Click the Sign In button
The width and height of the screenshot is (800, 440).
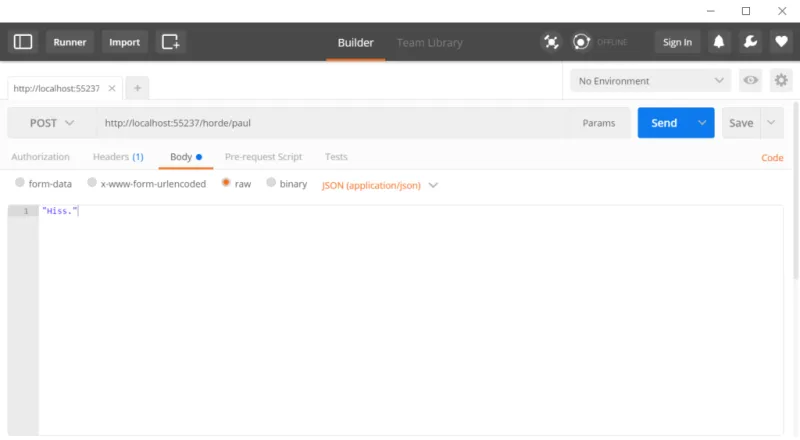tap(677, 42)
